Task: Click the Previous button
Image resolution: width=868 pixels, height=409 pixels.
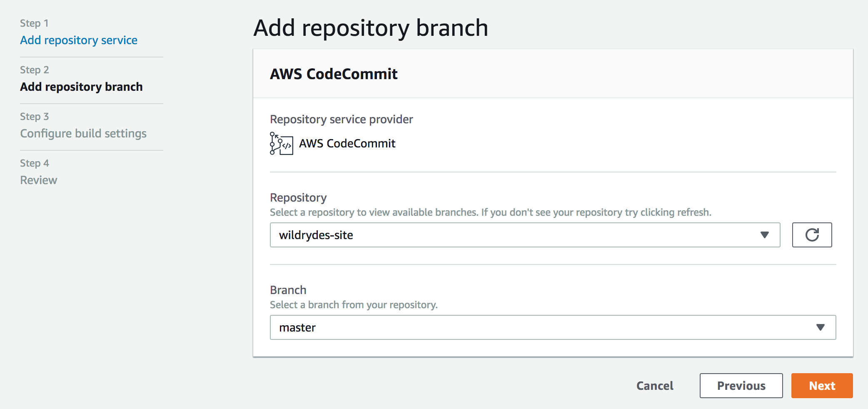Action: coord(741,386)
